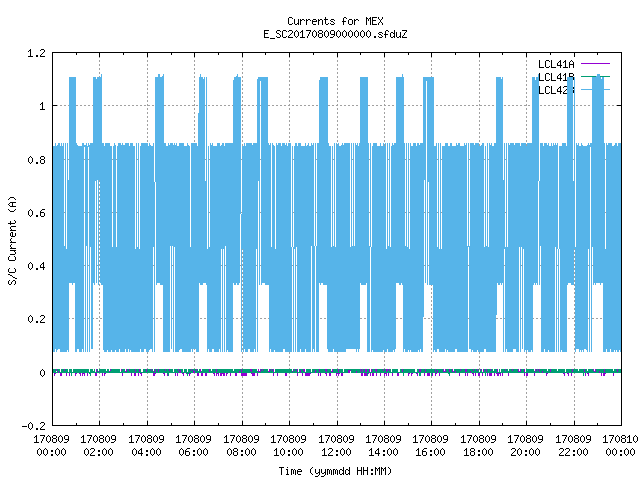Click the chart title 'Currents for MEX'
Screen dimensions: 640x480
pyautogui.click(x=335, y=21)
